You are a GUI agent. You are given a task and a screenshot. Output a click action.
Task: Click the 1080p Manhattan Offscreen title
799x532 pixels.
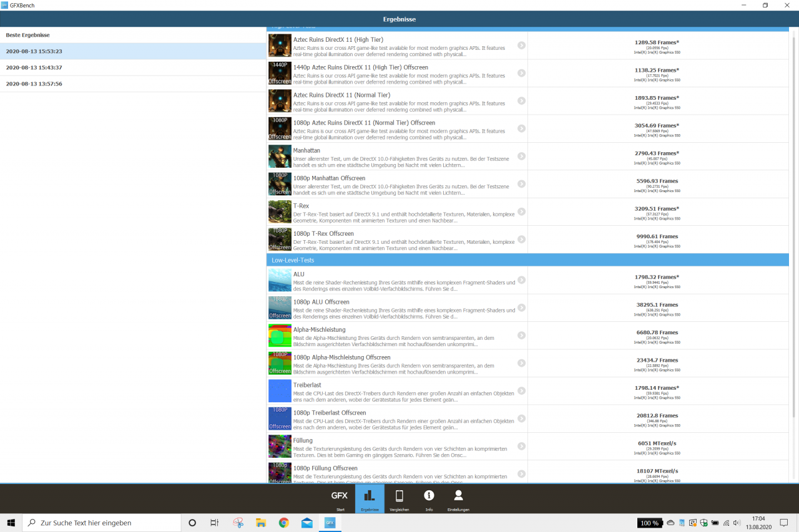click(x=329, y=178)
